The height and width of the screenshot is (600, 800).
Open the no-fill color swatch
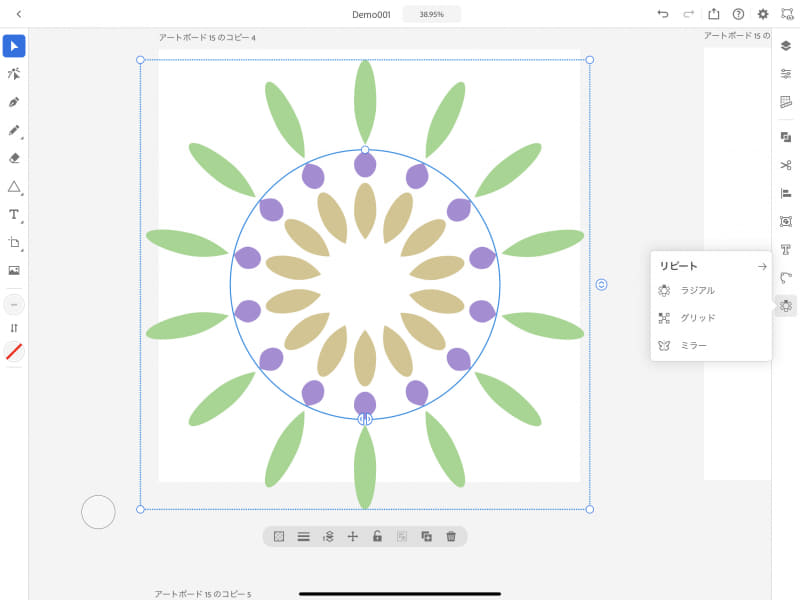[x=14, y=352]
